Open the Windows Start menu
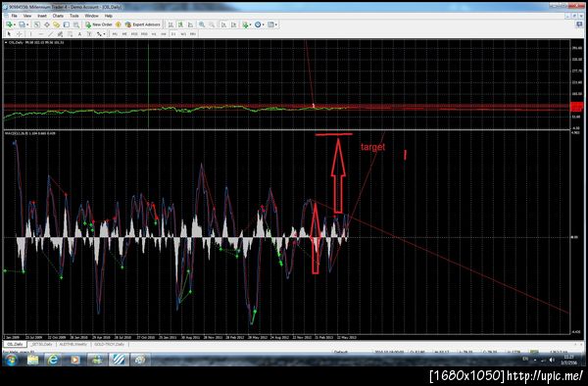Image resolution: width=588 pixels, height=386 pixels. click(10, 360)
